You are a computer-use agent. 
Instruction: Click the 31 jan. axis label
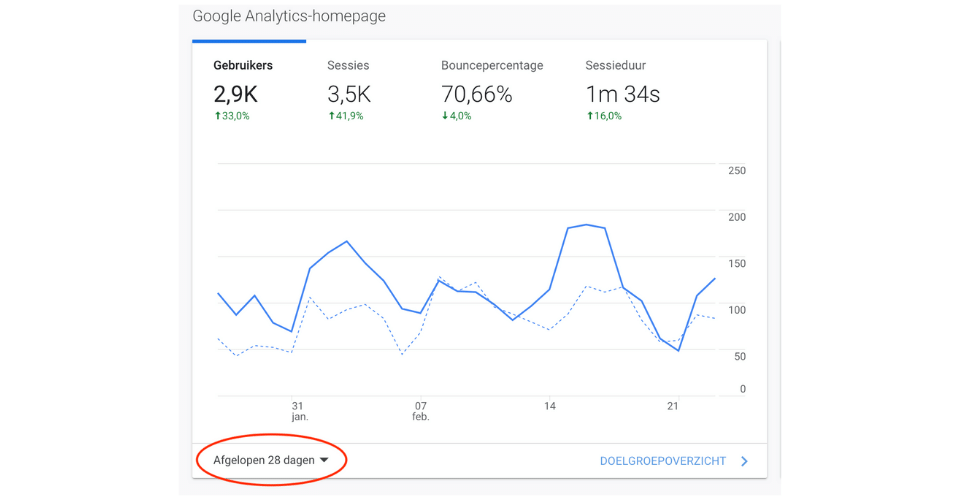[x=299, y=411]
